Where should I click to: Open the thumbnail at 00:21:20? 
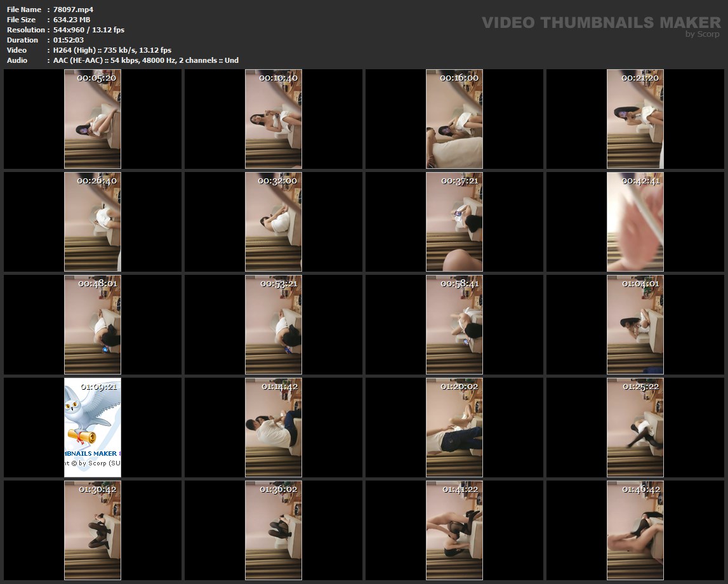[635, 119]
